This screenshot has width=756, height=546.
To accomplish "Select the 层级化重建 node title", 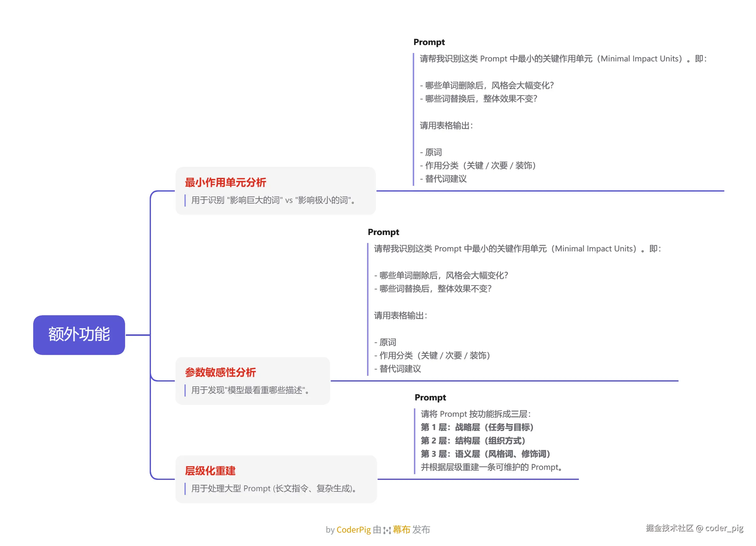I will 210,471.
